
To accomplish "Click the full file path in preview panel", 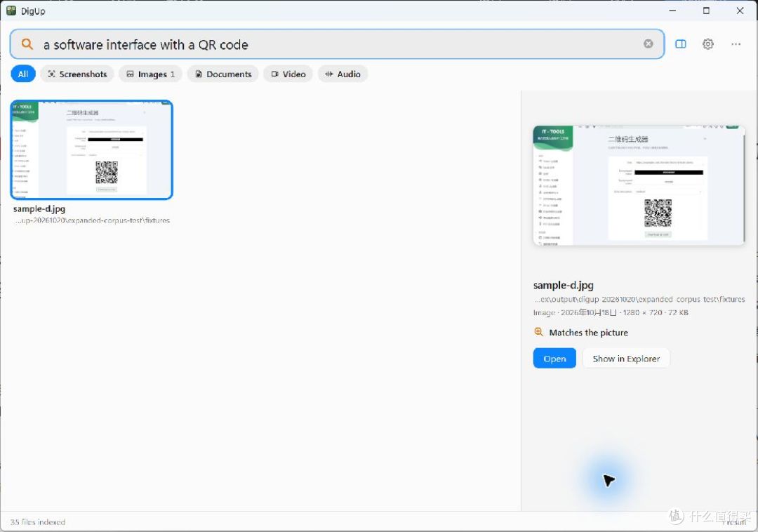I will click(639, 299).
